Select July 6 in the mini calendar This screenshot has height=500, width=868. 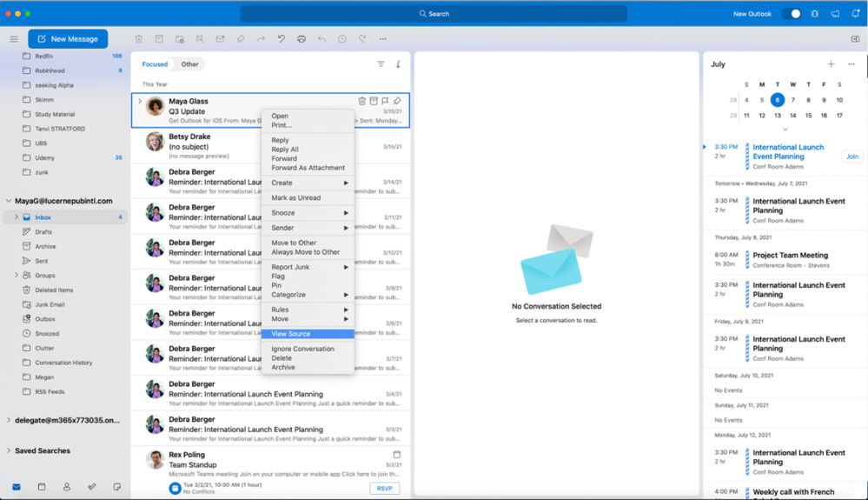[x=778, y=100]
